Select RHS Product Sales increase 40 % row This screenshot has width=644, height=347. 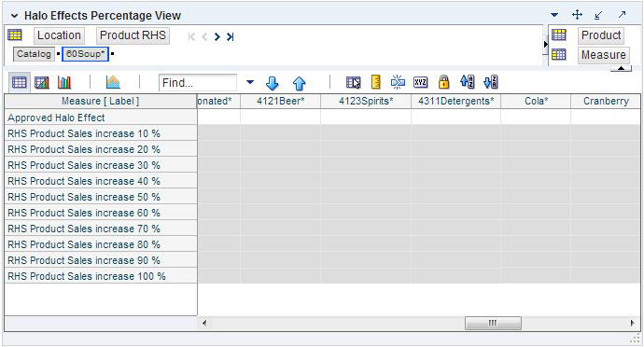click(x=101, y=181)
